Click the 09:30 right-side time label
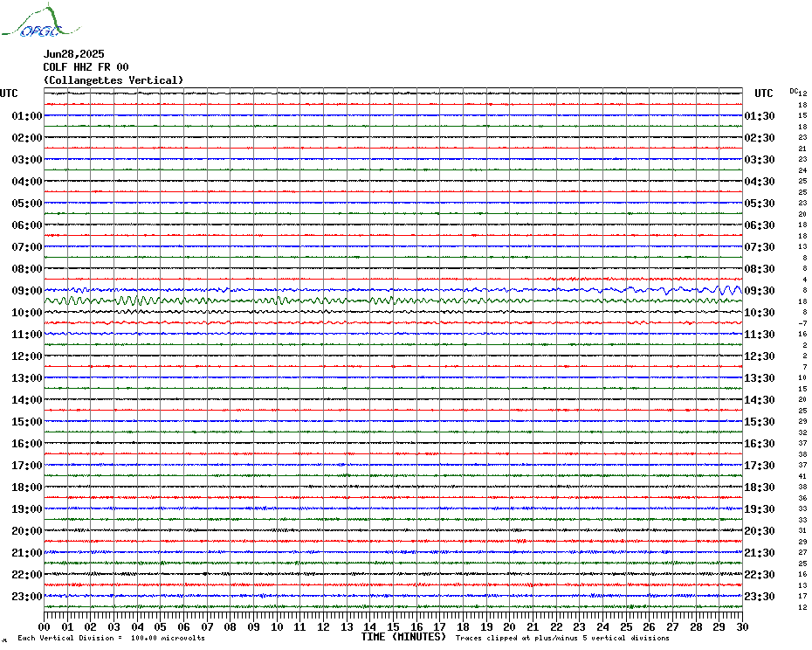This screenshot has height=650, width=812. click(x=760, y=290)
